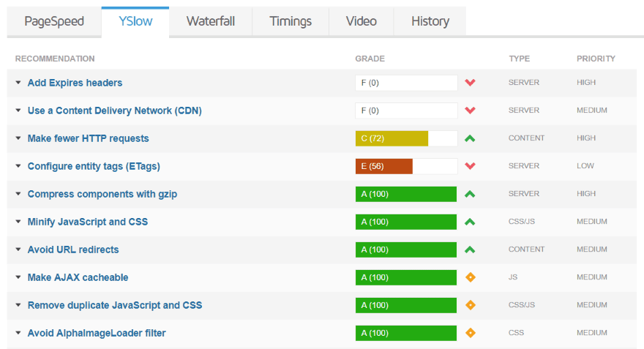Image resolution: width=644 pixels, height=349 pixels.
Task: Open the PageSpeed tab
Action: click(54, 21)
